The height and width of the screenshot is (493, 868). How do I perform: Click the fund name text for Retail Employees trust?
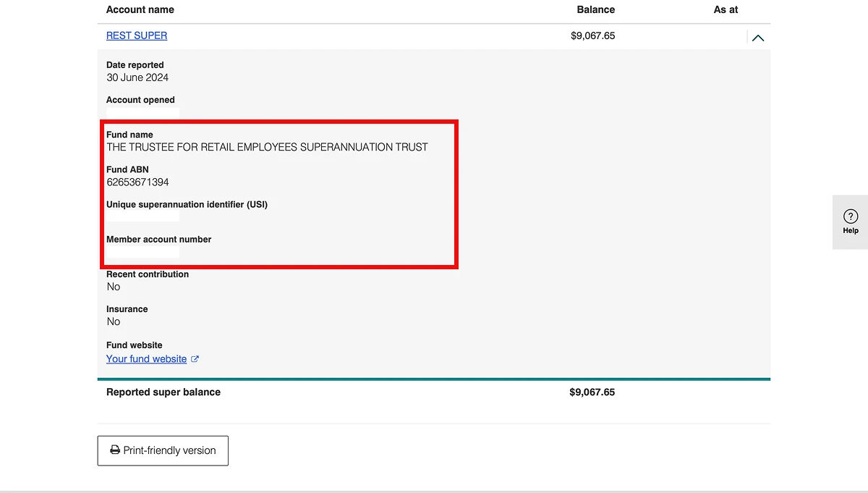pyautogui.click(x=267, y=147)
